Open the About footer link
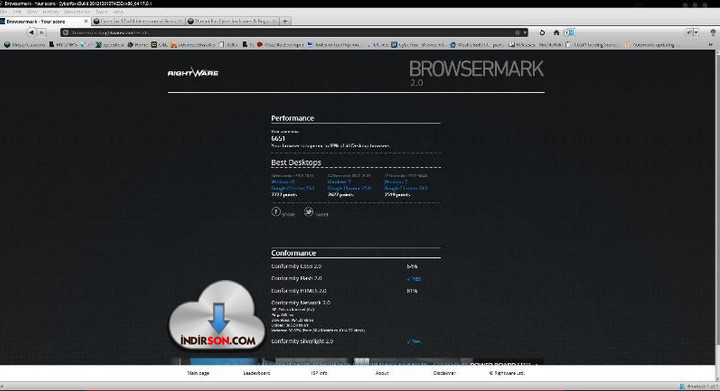This screenshot has height=391, width=720. [382, 373]
